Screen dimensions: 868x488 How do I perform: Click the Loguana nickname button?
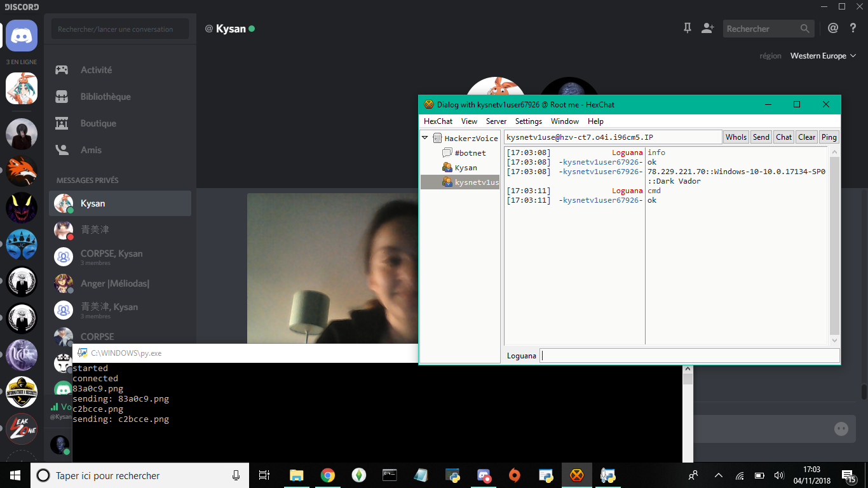pos(522,356)
